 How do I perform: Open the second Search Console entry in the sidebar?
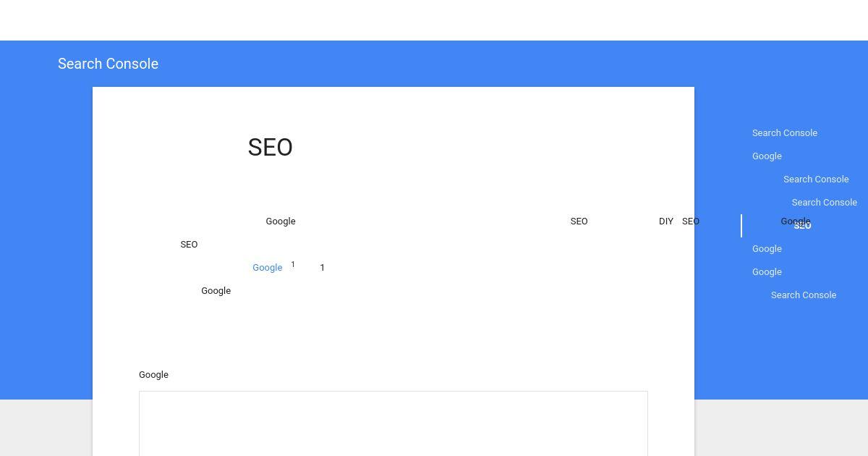[815, 180]
